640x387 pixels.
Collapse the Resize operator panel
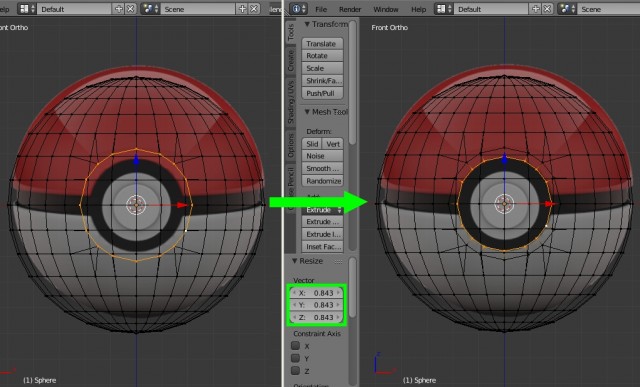[x=295, y=261]
